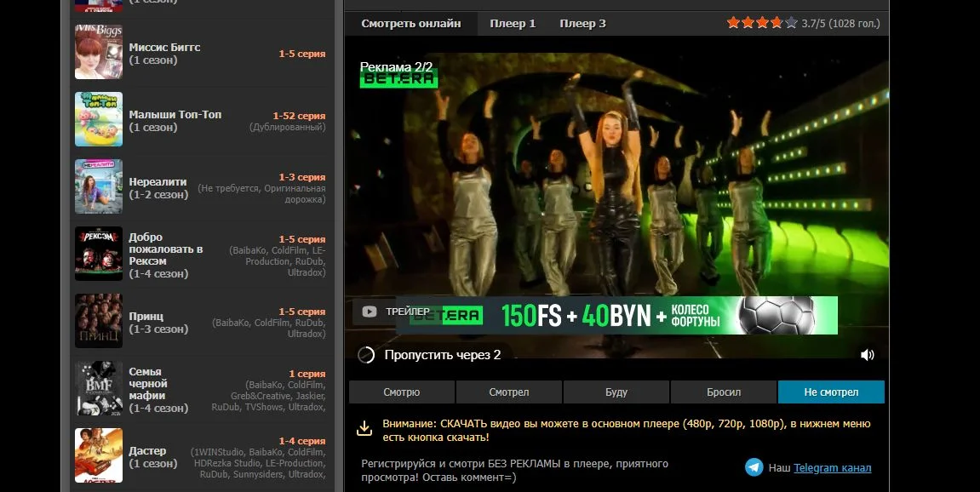Click the 1-4 серия label for Дастер
The image size is (980, 492).
click(302, 441)
